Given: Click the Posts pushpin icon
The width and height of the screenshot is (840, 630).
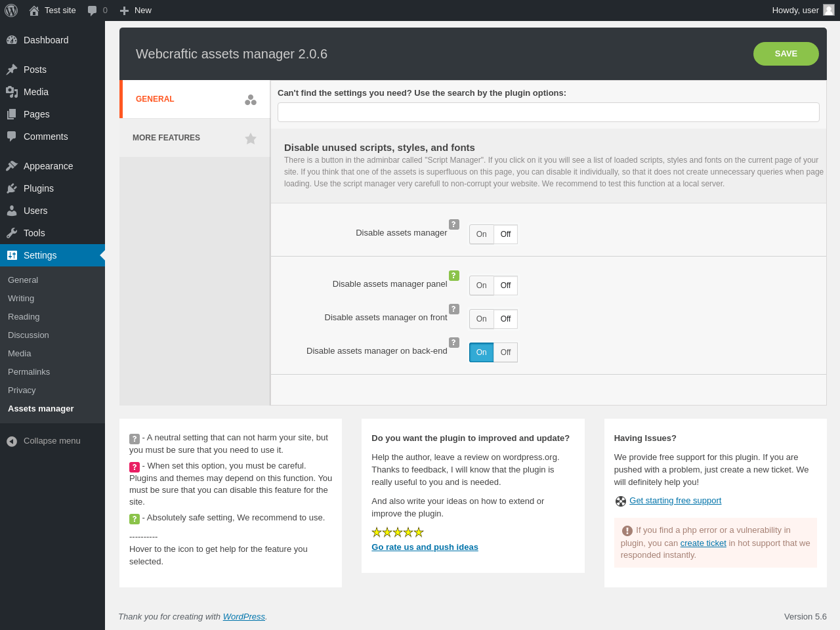Looking at the screenshot, I should click(12, 70).
